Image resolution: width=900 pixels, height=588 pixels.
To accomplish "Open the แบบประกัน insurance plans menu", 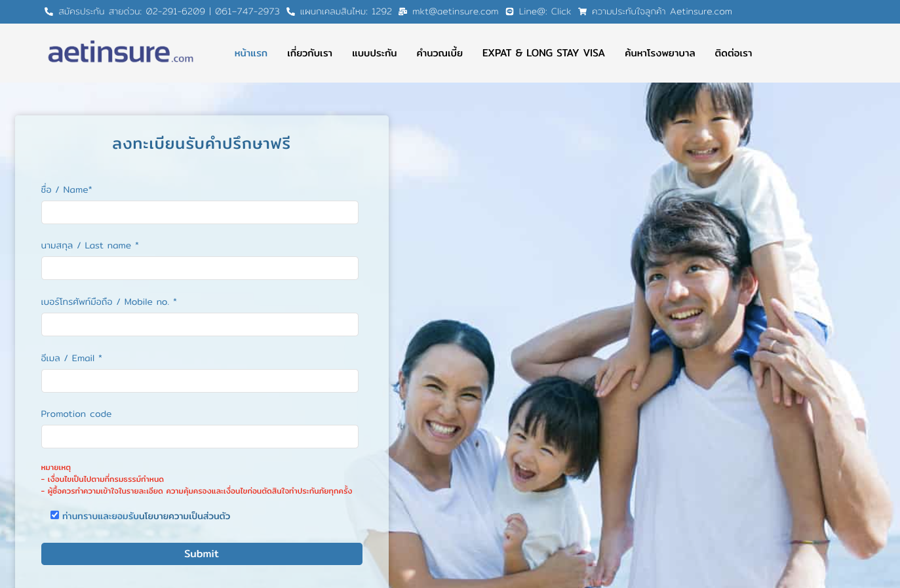I will (374, 53).
